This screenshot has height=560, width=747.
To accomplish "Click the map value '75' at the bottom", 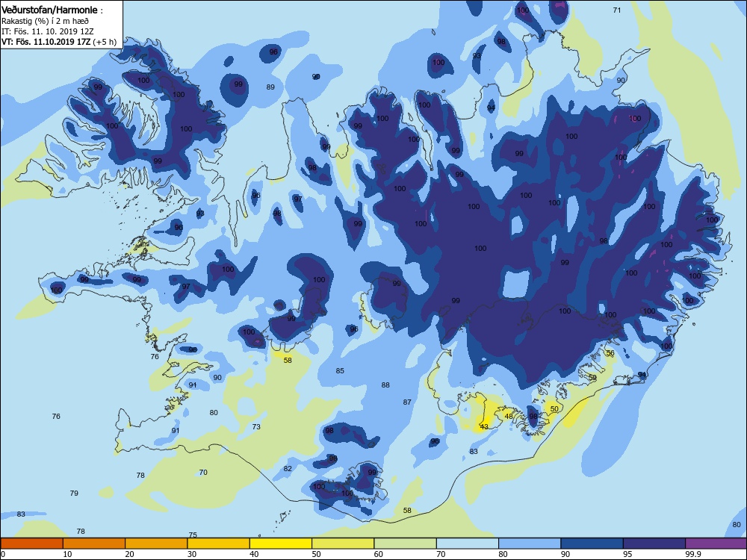I will [x=193, y=535].
